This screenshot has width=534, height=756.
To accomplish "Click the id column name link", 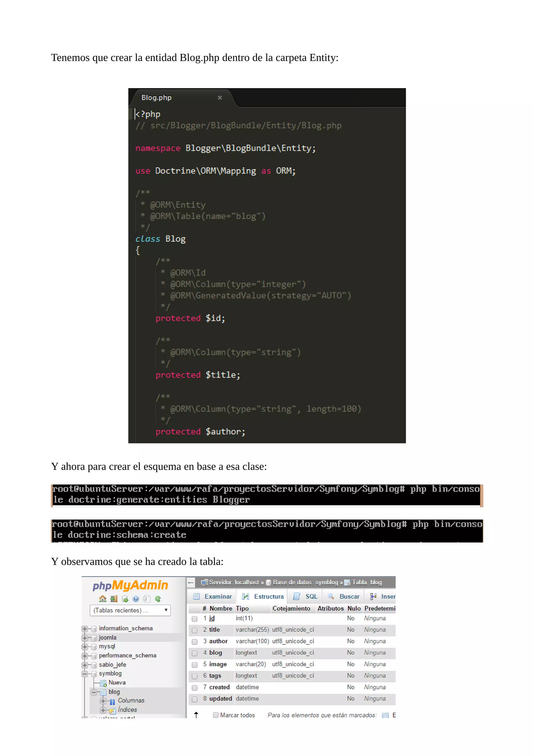I will point(211,618).
